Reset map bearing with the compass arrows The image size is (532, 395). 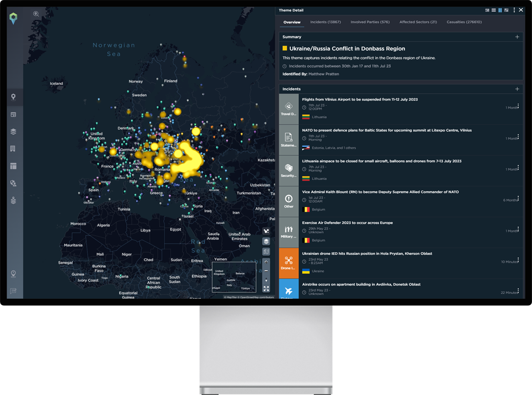click(266, 280)
